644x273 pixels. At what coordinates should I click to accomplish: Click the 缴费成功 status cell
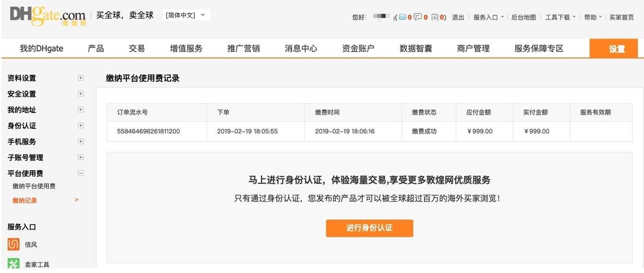424,132
